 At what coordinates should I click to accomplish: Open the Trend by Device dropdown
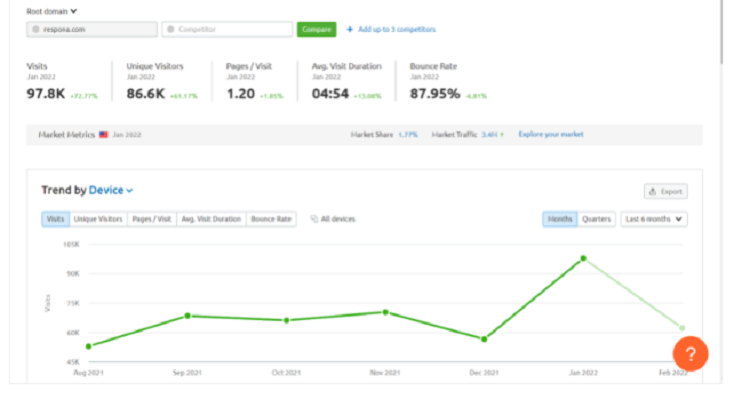pos(111,190)
